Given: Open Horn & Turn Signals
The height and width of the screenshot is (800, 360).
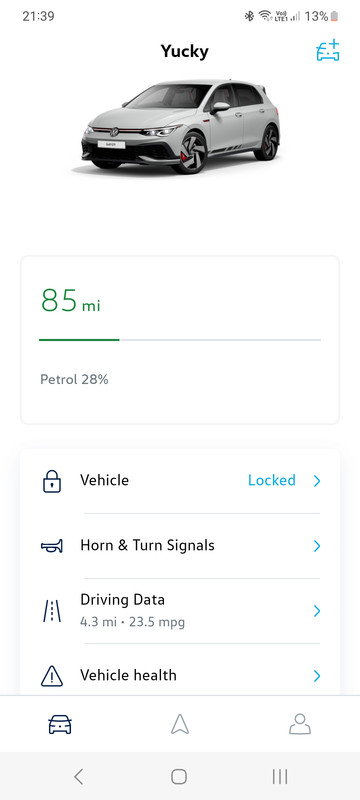Looking at the screenshot, I should [x=180, y=546].
